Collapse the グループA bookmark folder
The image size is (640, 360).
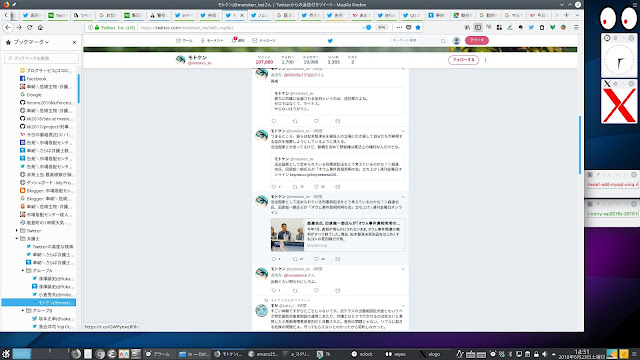(23, 271)
